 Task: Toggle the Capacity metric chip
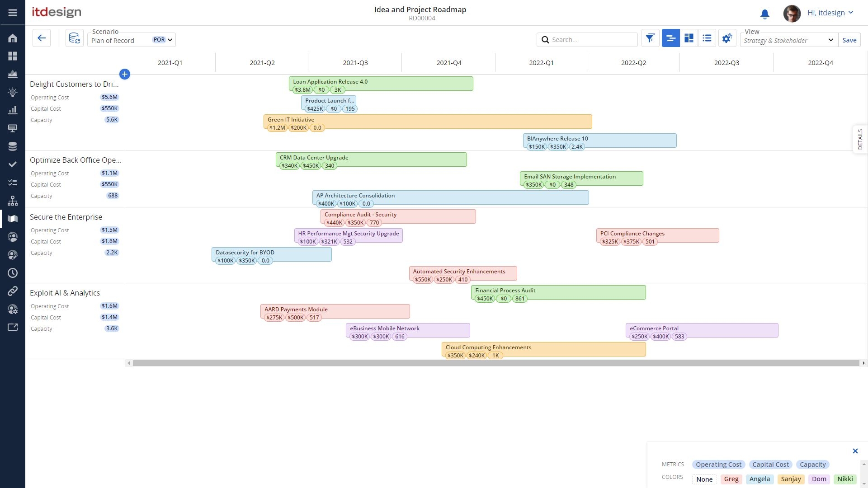812,465
